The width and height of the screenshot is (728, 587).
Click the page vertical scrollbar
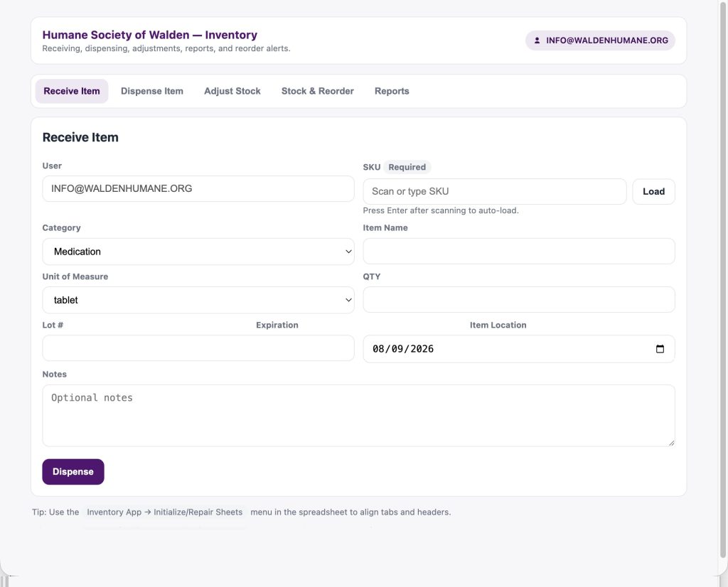click(x=723, y=279)
